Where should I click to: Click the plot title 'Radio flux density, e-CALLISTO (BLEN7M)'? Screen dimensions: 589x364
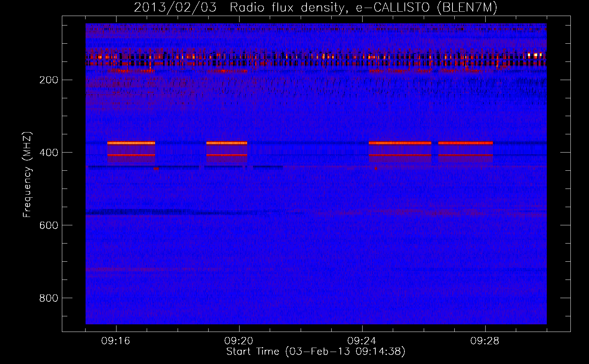point(364,8)
